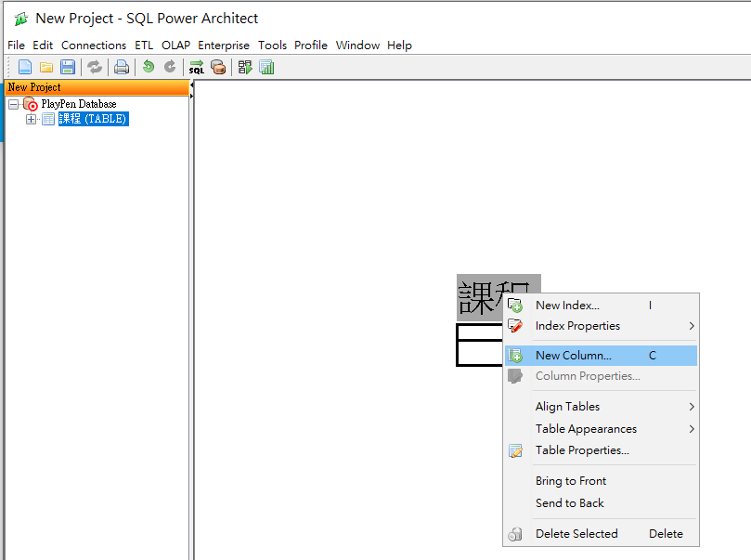The height and width of the screenshot is (560, 751).
Task: Select Index Properties in context menu
Action: click(602, 326)
